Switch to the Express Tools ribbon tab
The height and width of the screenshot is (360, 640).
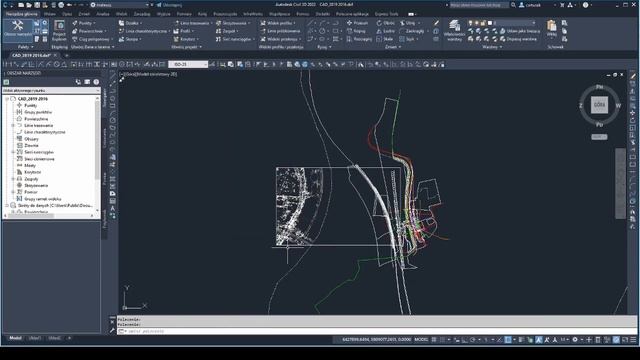386,14
